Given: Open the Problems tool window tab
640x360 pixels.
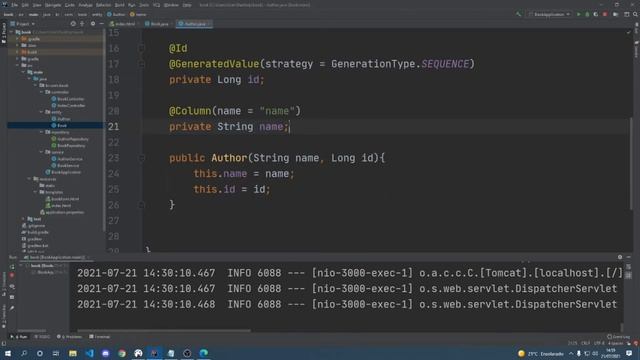Looking at the screenshot, I should [x=69, y=337].
